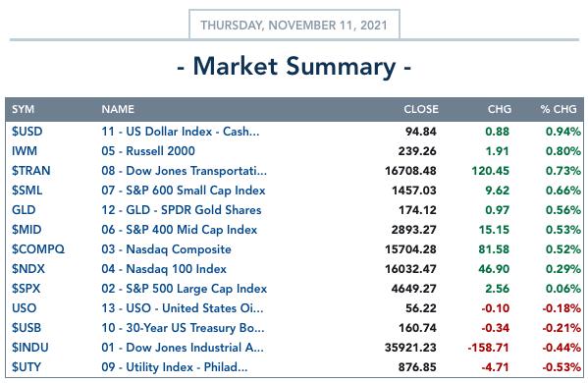Select the Nasdaq 100 Index link

(x=164, y=269)
